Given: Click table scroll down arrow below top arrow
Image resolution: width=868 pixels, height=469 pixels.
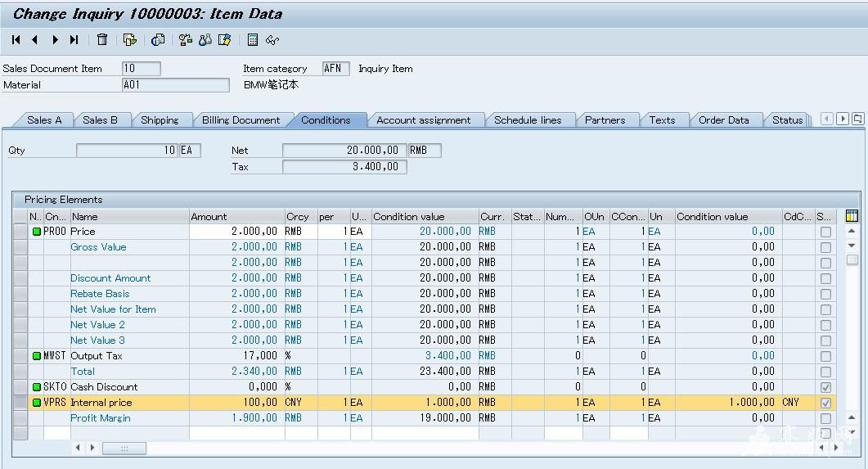Looking at the screenshot, I should coord(852,246).
